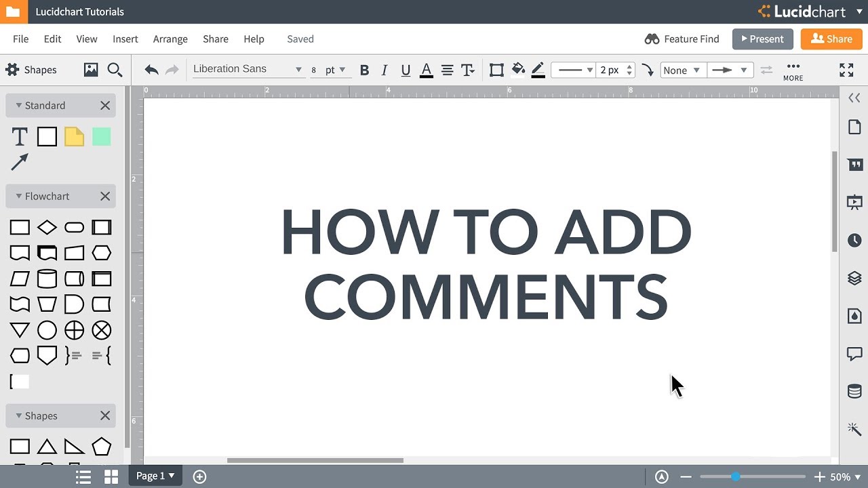Open the View menu

87,39
